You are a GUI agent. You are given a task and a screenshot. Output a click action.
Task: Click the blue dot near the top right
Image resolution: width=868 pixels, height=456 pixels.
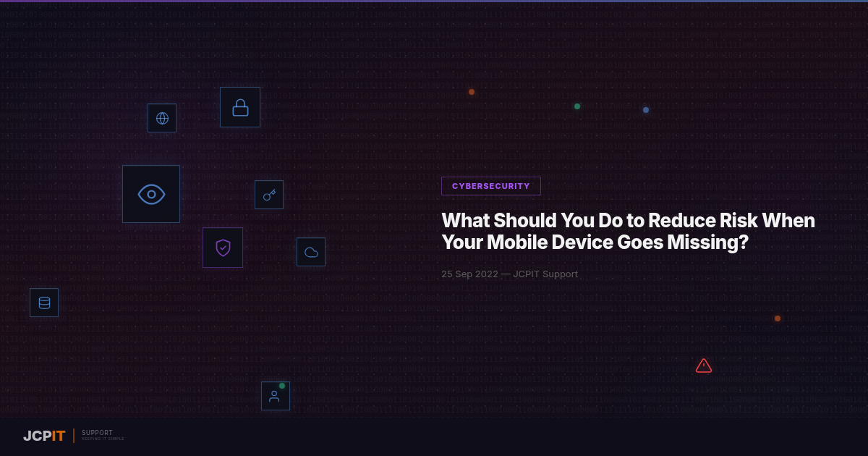645,109
